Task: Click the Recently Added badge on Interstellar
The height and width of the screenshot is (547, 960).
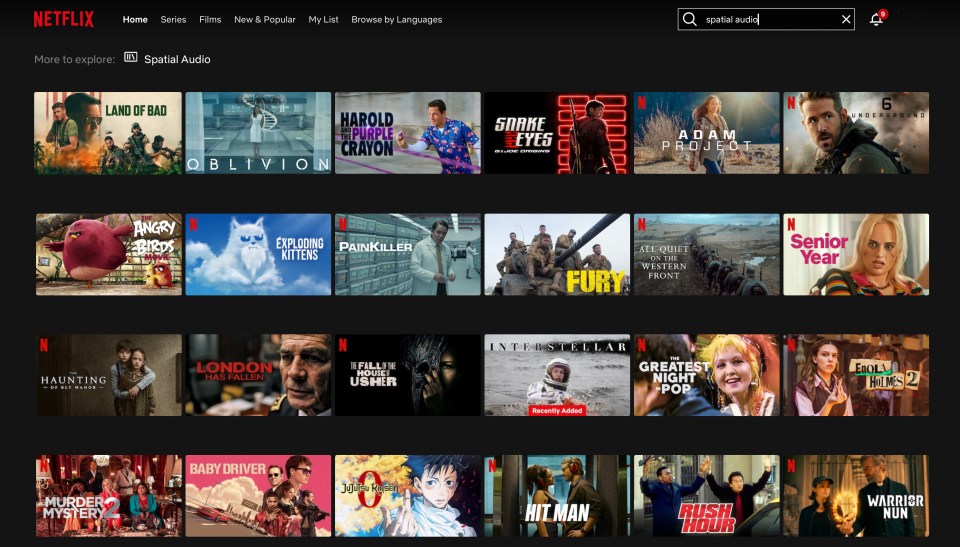Action: [557, 410]
